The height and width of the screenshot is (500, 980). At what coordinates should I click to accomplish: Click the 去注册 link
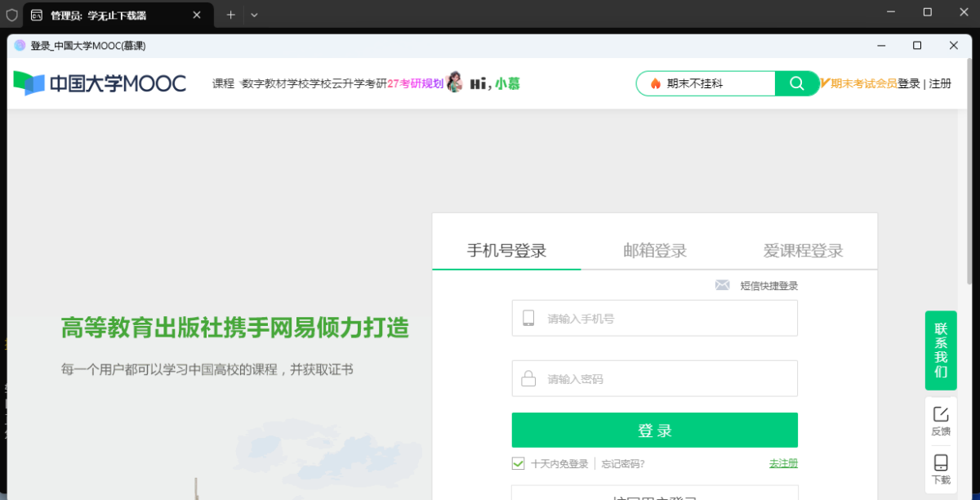(x=782, y=462)
